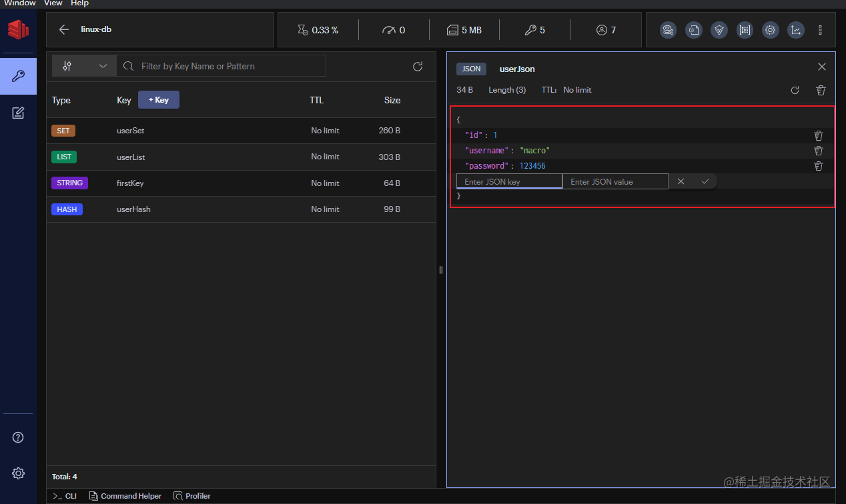
Task: Click the 303 B size cell
Action: (390, 157)
